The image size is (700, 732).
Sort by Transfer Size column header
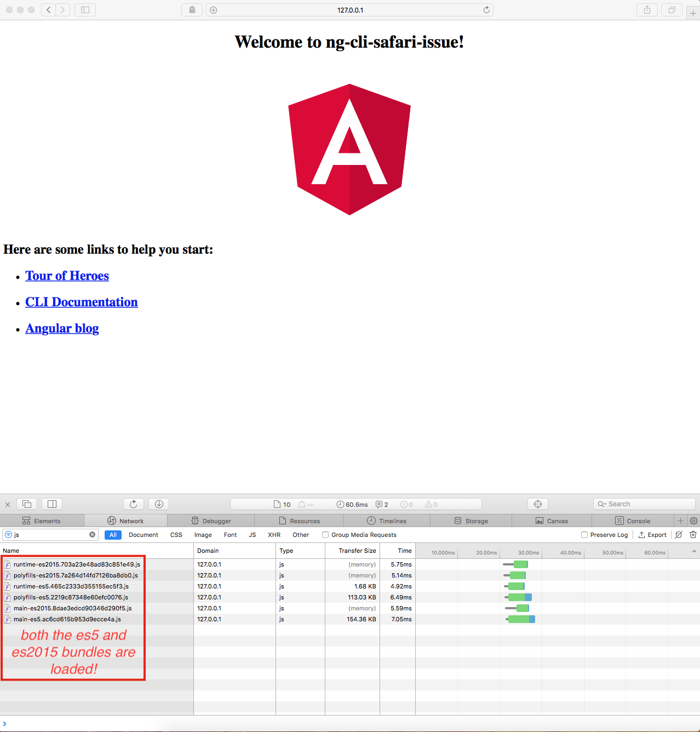[x=352, y=551]
